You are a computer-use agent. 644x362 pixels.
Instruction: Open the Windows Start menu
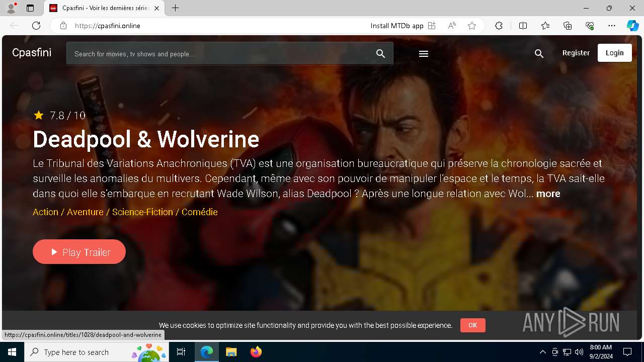coord(12,352)
